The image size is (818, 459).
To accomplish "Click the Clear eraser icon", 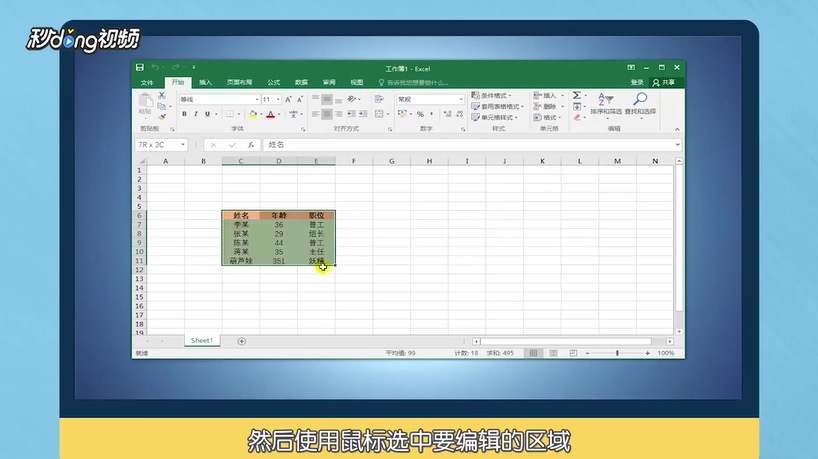I will pyautogui.click(x=577, y=117).
